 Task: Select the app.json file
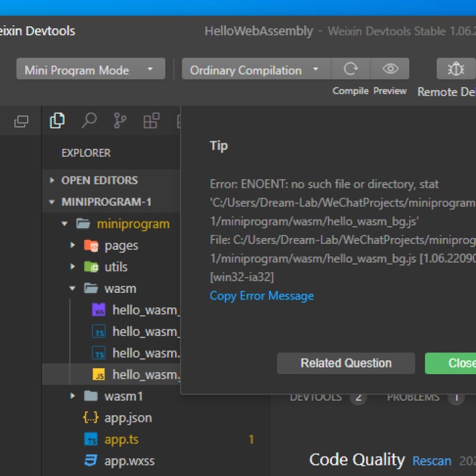(x=128, y=418)
